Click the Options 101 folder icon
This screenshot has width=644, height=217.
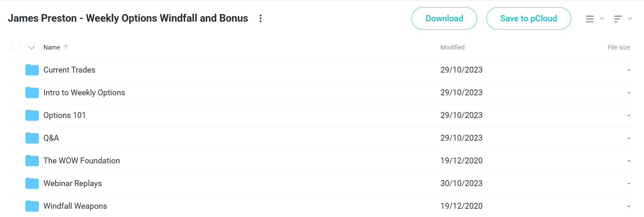[32, 115]
